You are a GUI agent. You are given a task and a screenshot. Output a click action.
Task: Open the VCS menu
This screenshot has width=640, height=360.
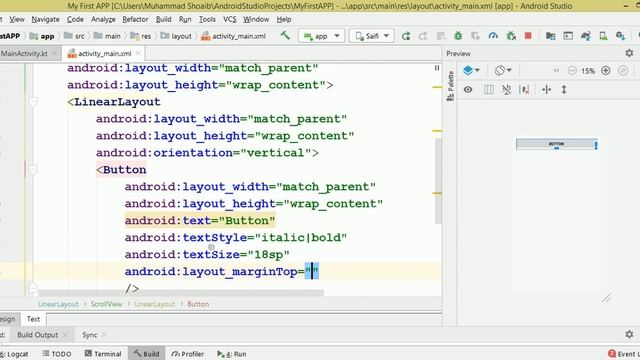(229, 19)
